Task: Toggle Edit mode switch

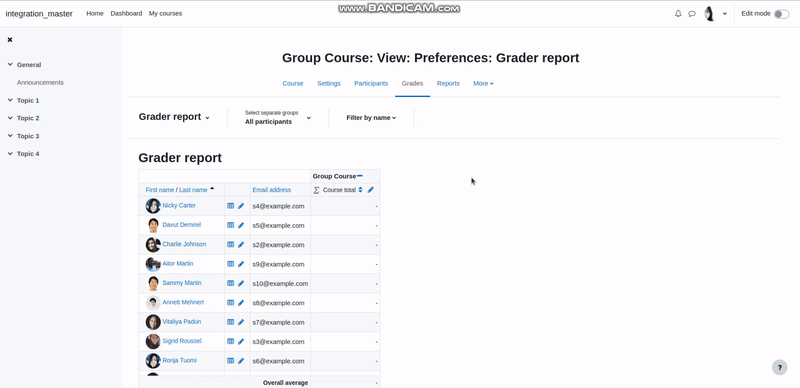Action: pyautogui.click(x=781, y=14)
